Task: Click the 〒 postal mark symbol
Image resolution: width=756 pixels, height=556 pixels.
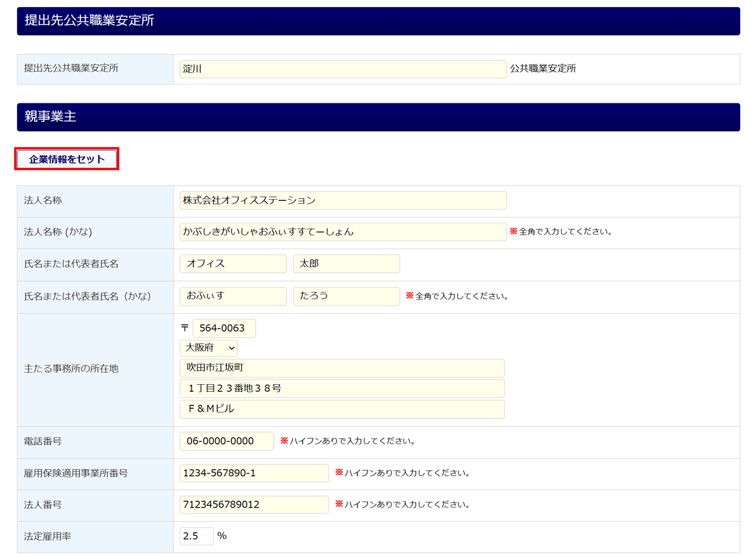Action: pos(185,328)
